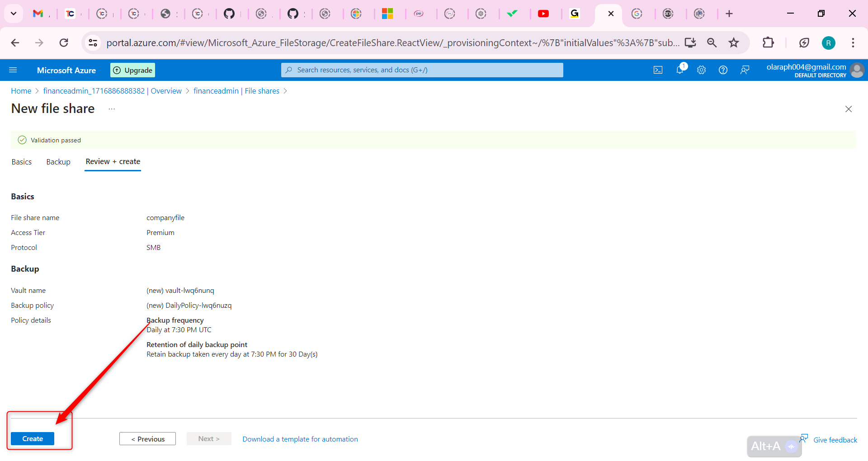This screenshot has height=461, width=868.
Task: Click the Upgrade button
Action: (x=133, y=70)
